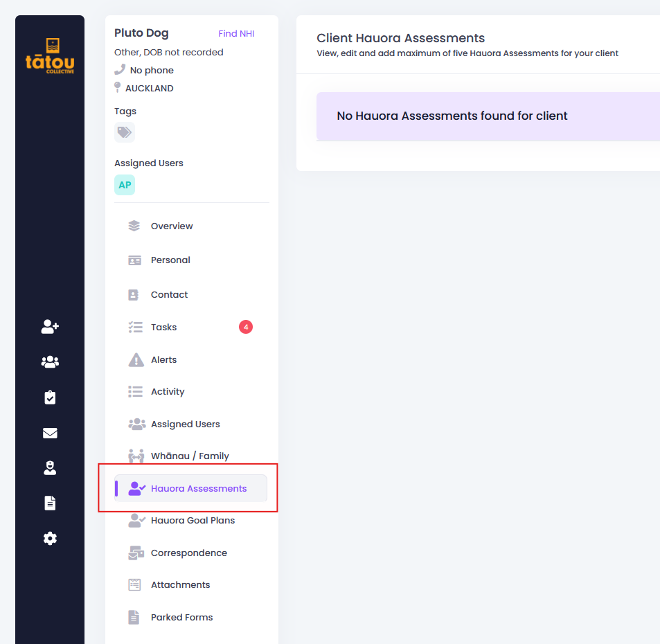Open the settings gear icon
This screenshot has width=660, height=644.
(50, 538)
